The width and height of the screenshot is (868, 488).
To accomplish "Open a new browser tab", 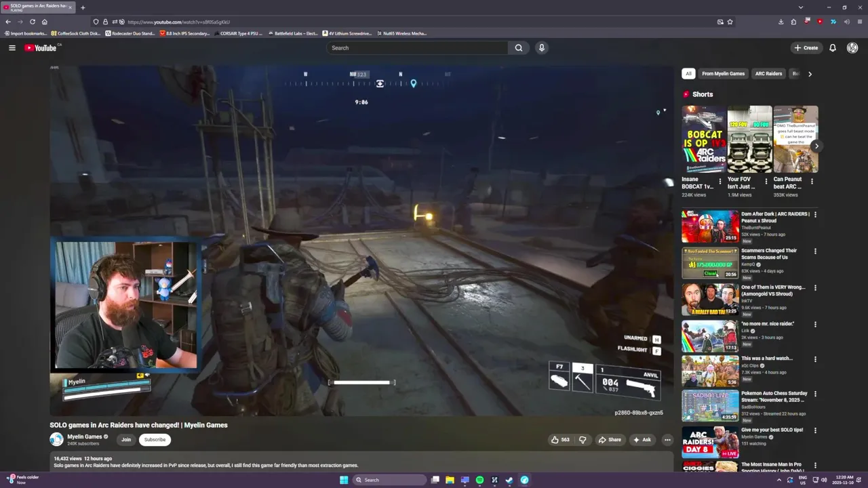I will 83,7.
